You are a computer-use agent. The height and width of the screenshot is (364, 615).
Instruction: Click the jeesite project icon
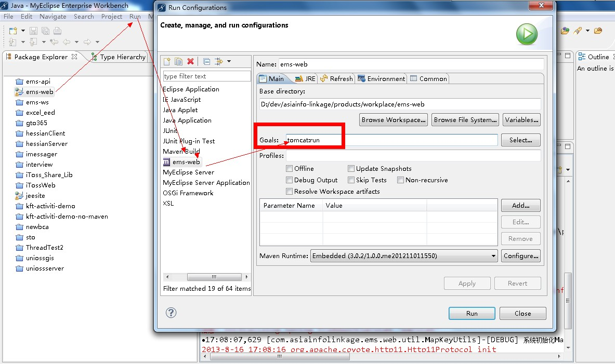19,196
